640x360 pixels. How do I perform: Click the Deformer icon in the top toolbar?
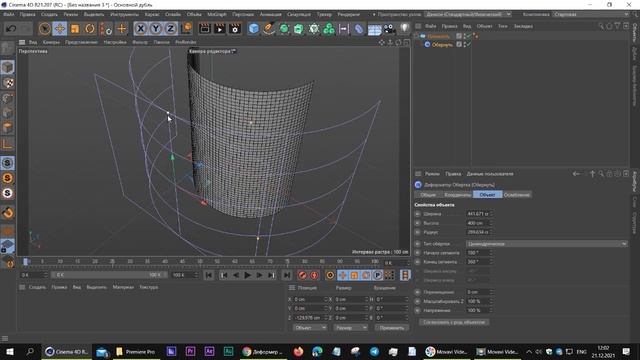[x=359, y=29]
